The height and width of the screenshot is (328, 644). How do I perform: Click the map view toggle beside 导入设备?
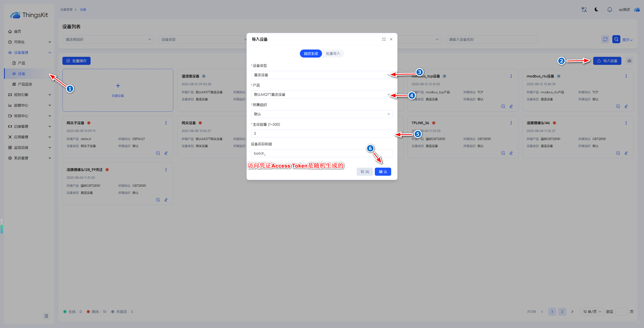[629, 61]
